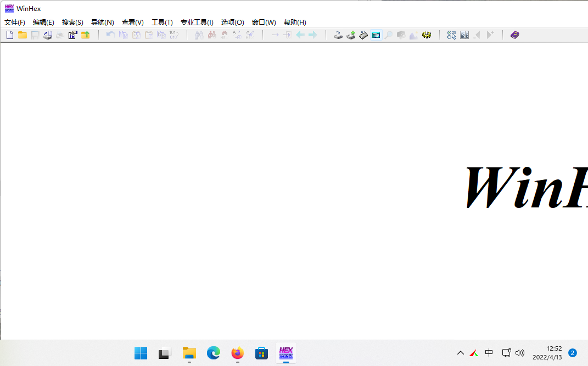The height and width of the screenshot is (366, 588).
Task: Click the volume speaker tray icon
Action: (520, 353)
